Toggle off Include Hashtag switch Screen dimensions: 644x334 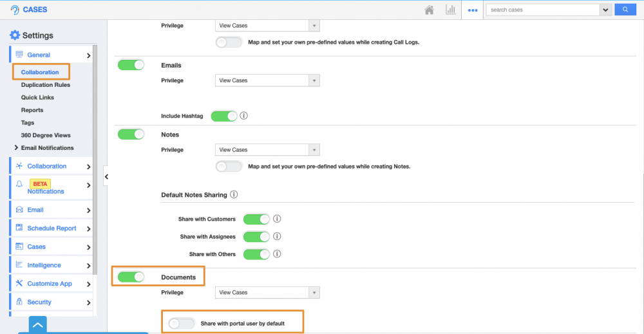(x=223, y=116)
